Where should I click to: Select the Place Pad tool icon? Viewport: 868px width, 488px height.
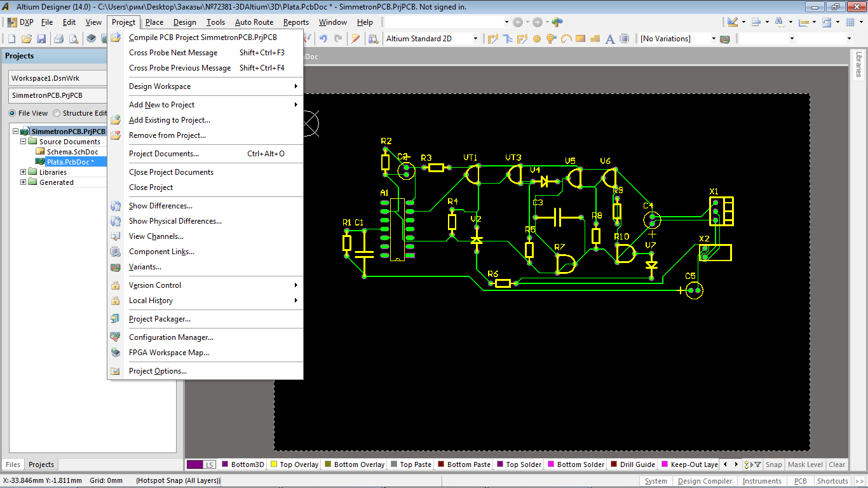point(536,39)
